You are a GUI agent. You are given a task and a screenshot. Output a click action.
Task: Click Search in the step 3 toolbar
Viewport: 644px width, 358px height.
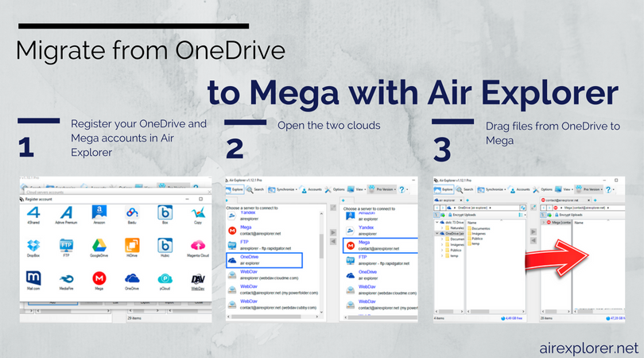point(464,189)
